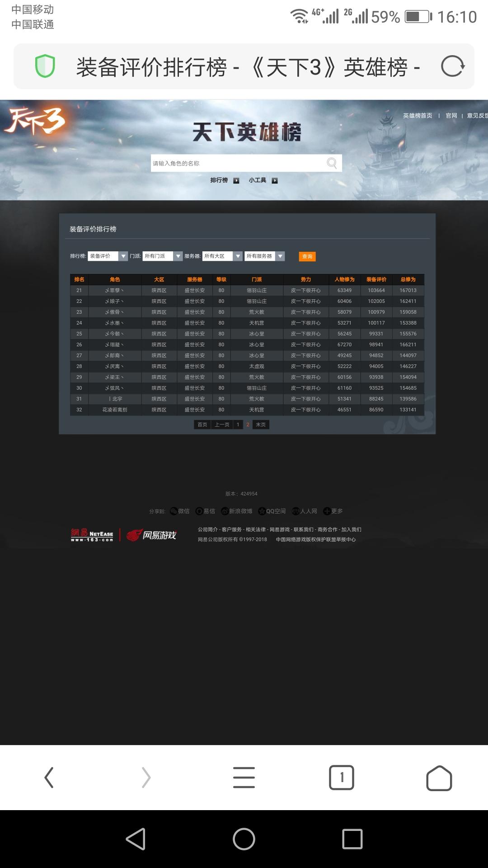Tap the Android home circle button

pyautogui.click(x=244, y=839)
